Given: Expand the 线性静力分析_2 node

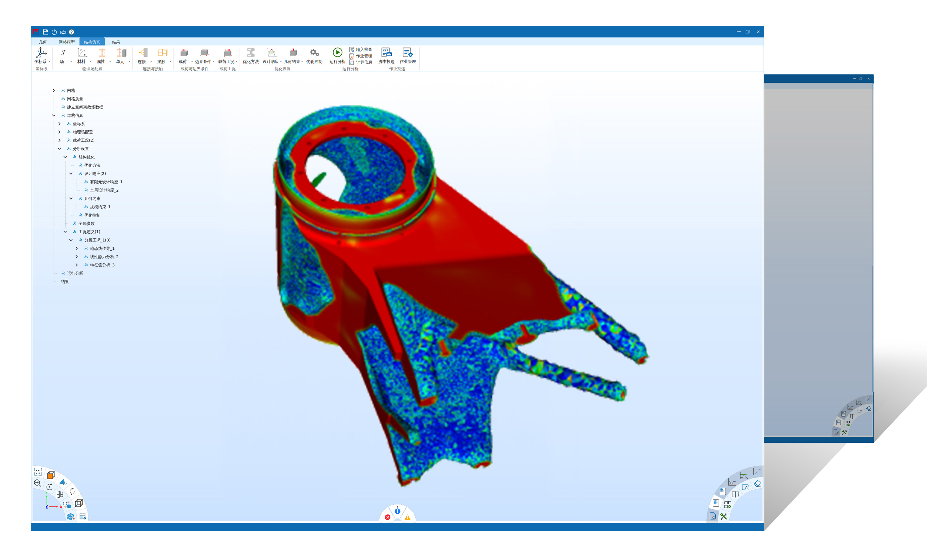Looking at the screenshot, I should pyautogui.click(x=76, y=256).
